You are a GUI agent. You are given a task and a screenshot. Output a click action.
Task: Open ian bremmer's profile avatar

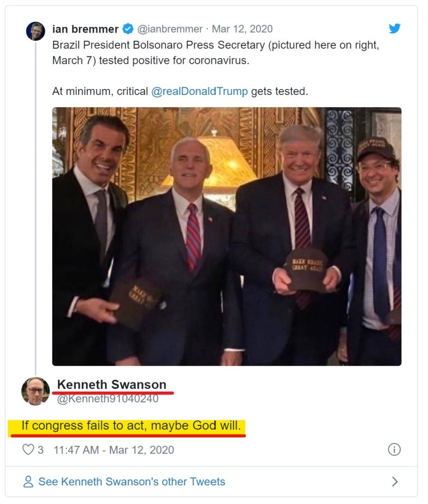click(x=35, y=31)
